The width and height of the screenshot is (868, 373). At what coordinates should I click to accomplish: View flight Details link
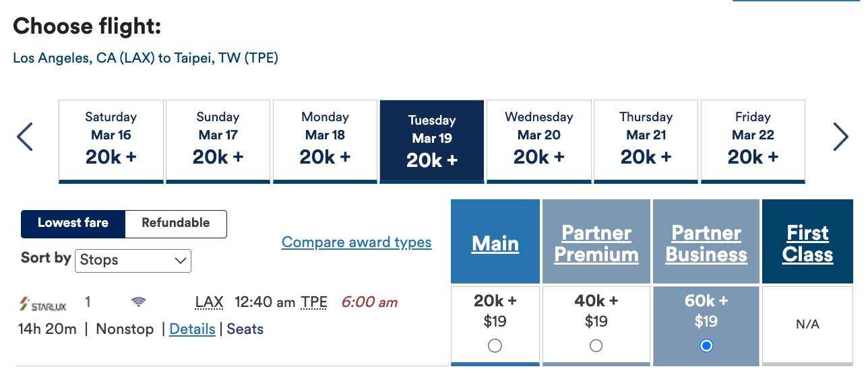point(192,329)
